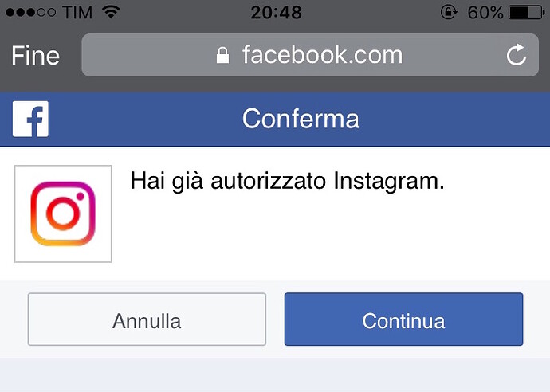Click the padlock secure icon
This screenshot has height=392, width=550.
pos(222,56)
